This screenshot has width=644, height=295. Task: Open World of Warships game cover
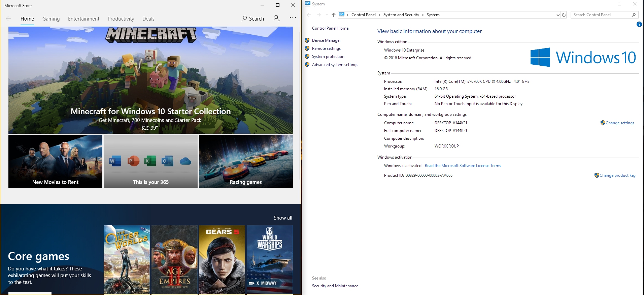click(x=270, y=260)
